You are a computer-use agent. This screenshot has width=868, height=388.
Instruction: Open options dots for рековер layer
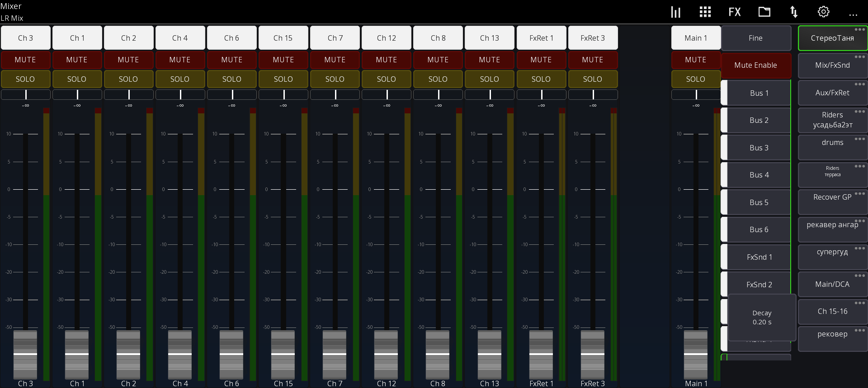(860, 330)
